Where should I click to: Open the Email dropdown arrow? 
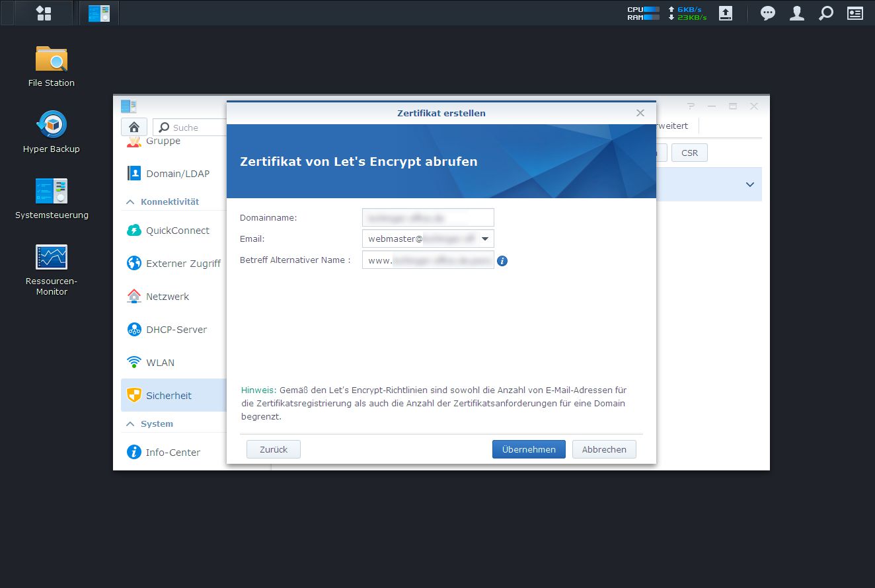click(x=485, y=239)
